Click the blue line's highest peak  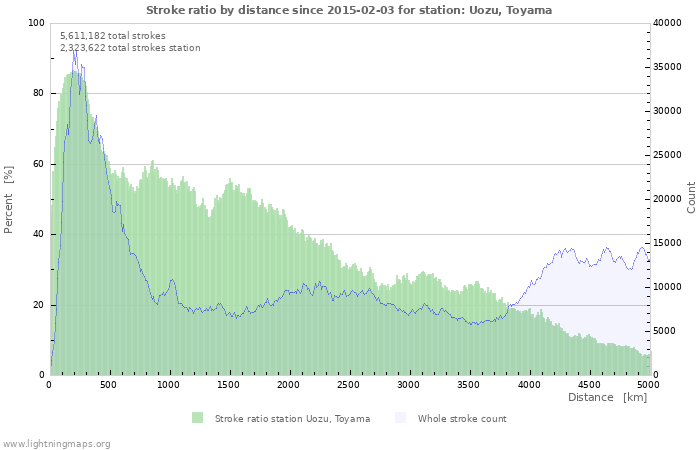pyautogui.click(x=74, y=51)
